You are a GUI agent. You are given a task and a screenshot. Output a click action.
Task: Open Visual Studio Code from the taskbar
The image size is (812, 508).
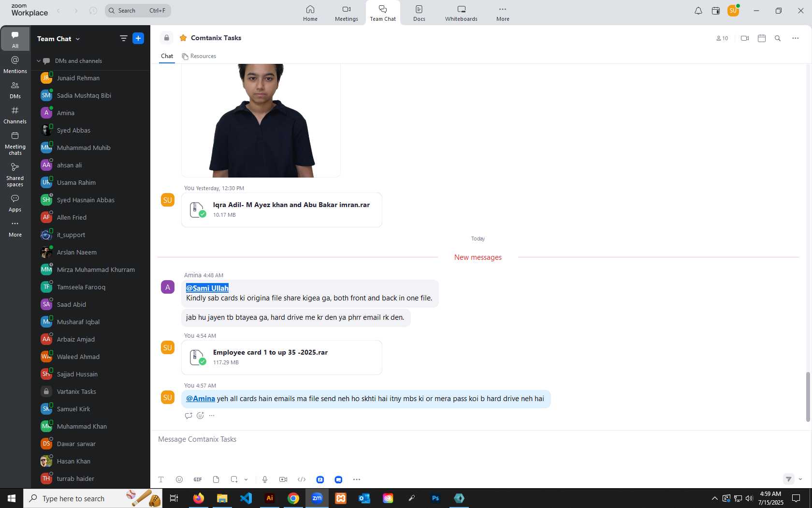coord(246,498)
